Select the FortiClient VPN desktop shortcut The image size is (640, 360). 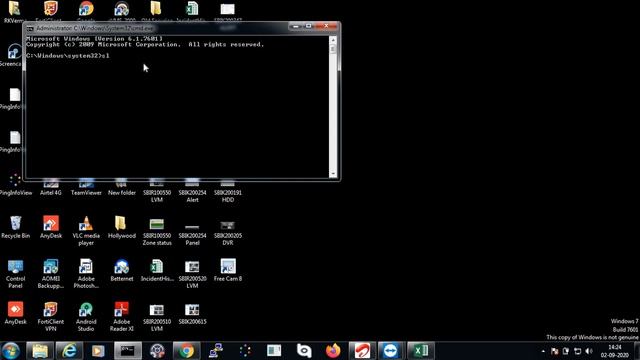pos(51,317)
